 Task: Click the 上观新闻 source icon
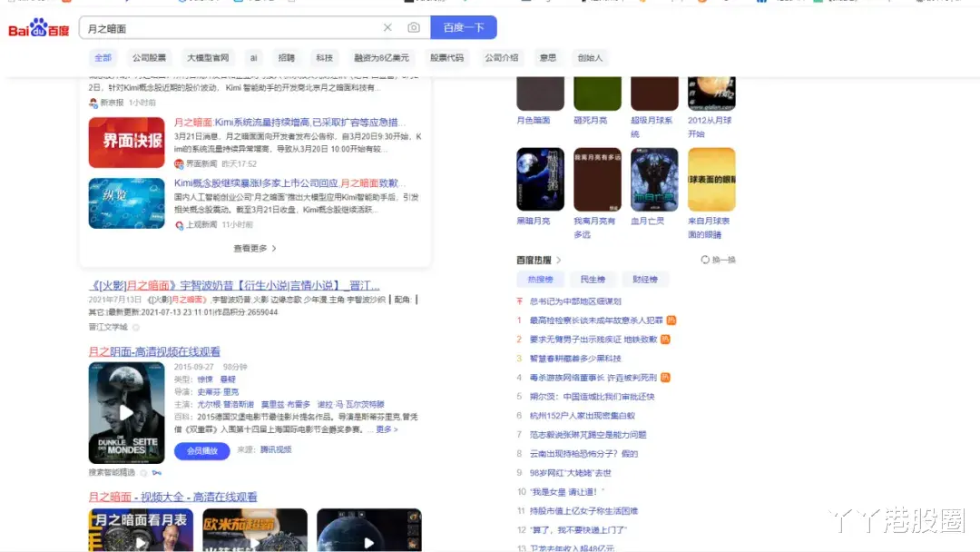point(180,224)
